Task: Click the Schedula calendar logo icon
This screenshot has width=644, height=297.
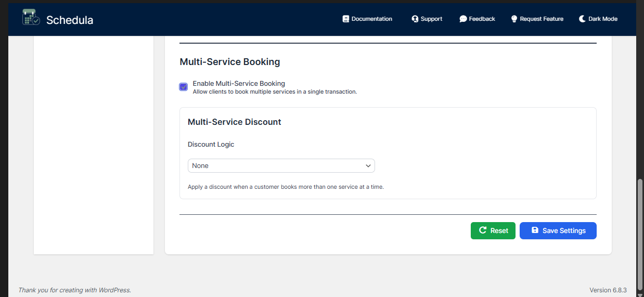Action: 31,17
